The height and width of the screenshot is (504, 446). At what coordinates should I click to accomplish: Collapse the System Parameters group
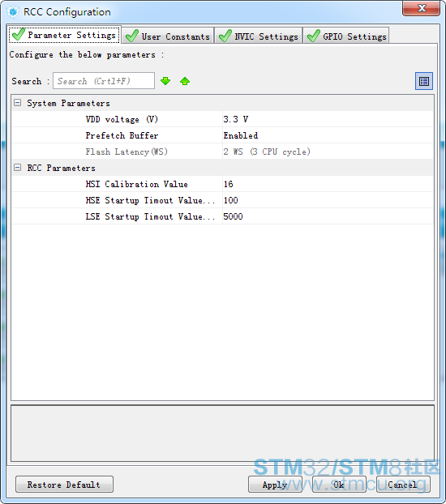tap(17, 103)
